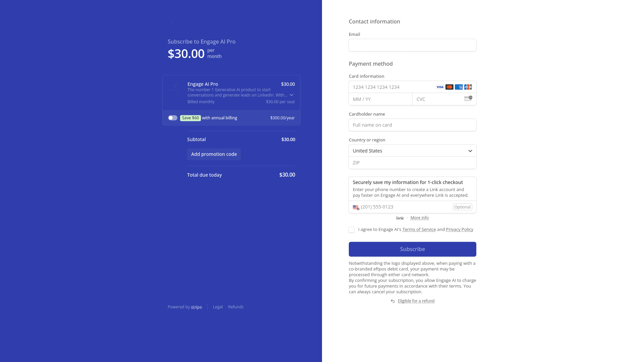The width and height of the screenshot is (644, 362).
Task: Toggle the annual billing savings switch
Action: point(172,118)
